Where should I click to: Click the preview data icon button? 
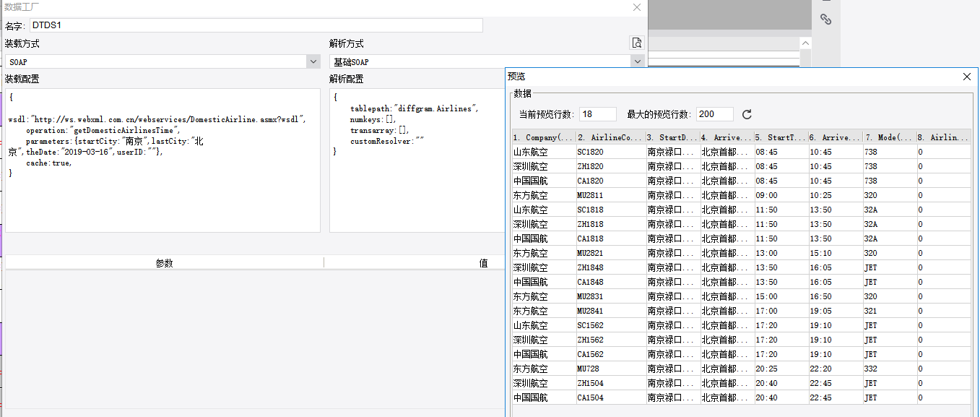tap(636, 43)
